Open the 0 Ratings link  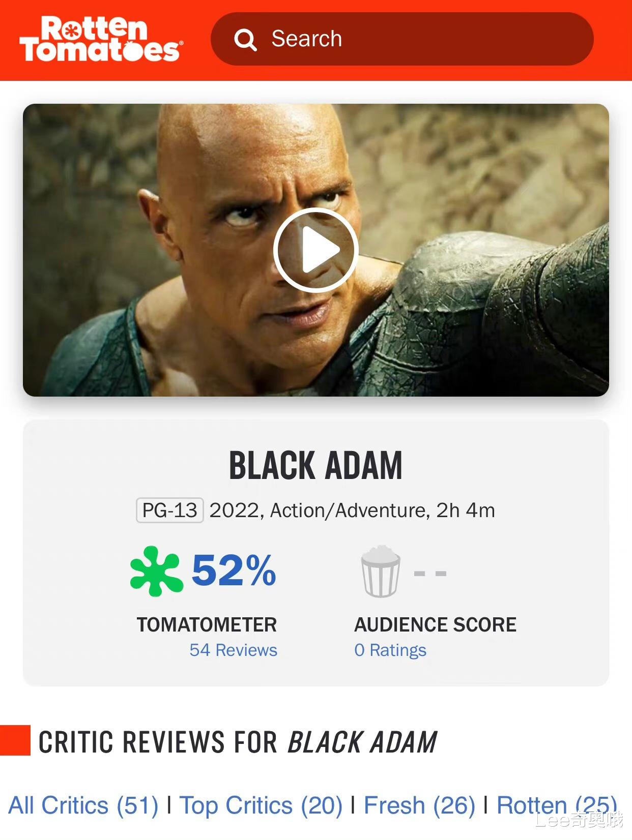[x=390, y=650]
